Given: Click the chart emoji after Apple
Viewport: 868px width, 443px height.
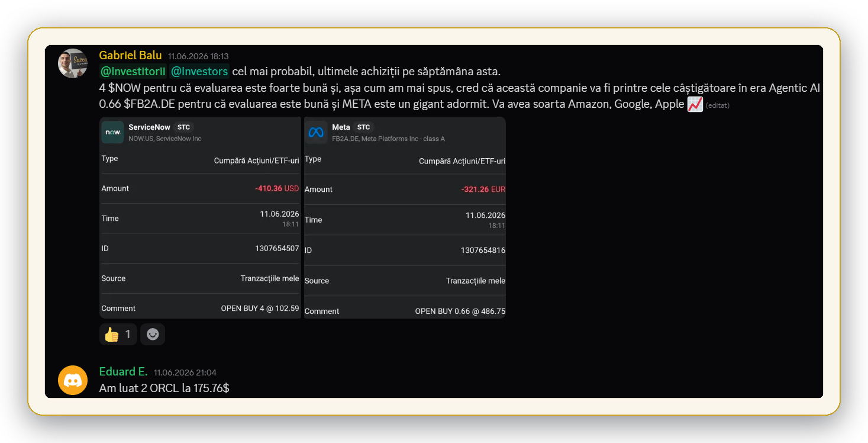Looking at the screenshot, I should pyautogui.click(x=695, y=105).
